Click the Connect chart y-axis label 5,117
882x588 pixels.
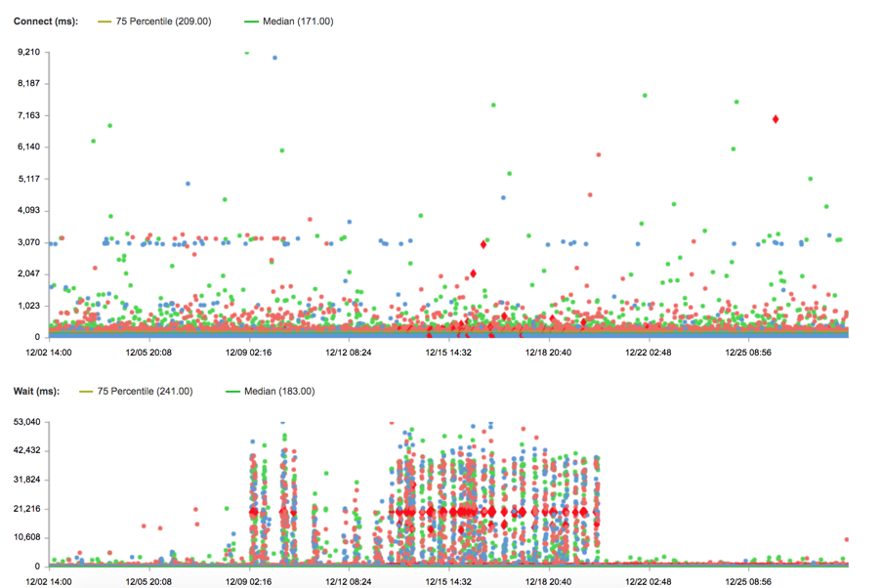point(29,179)
